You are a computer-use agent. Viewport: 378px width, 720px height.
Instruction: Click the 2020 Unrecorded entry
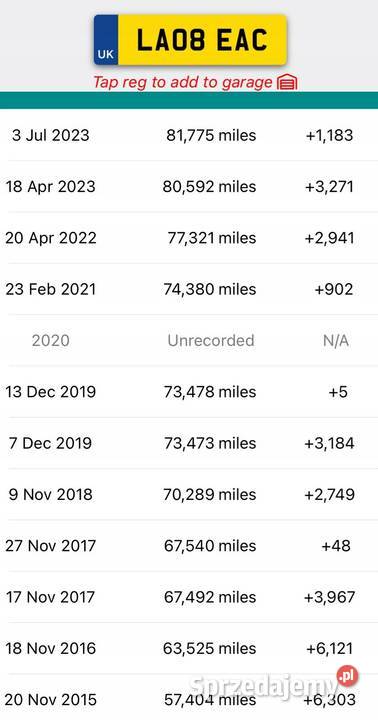point(189,341)
